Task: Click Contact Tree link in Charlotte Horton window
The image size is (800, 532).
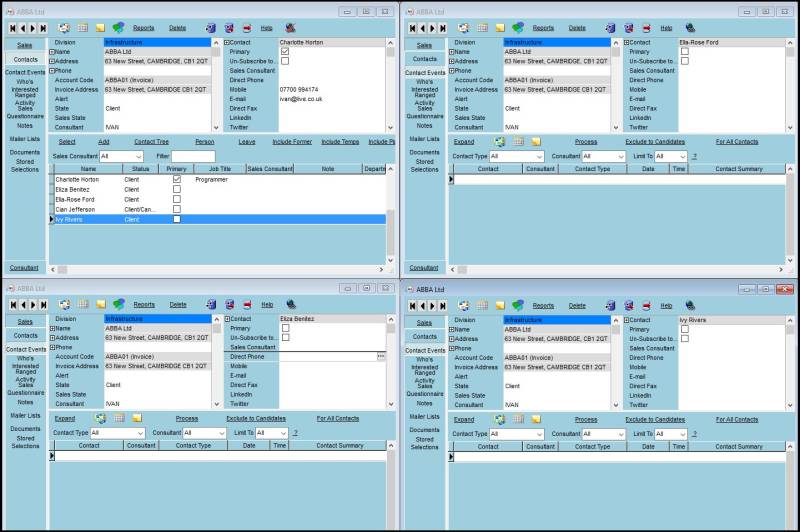Action: click(152, 141)
